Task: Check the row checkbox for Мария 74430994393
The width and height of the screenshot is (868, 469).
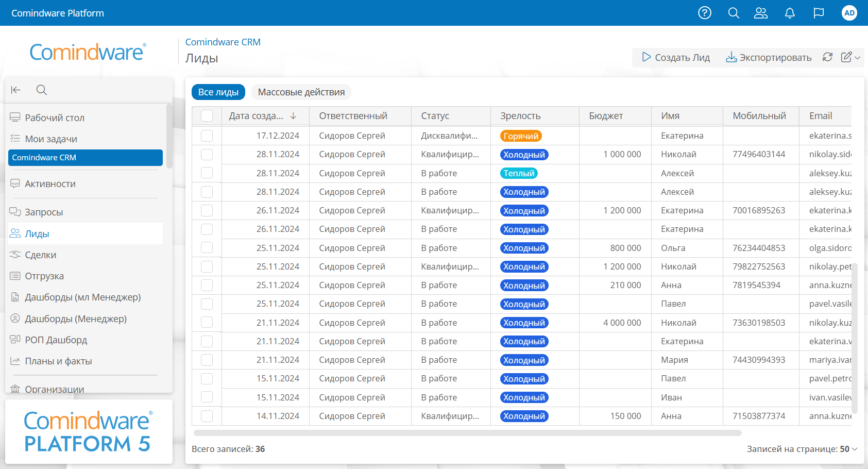Action: coord(207,360)
